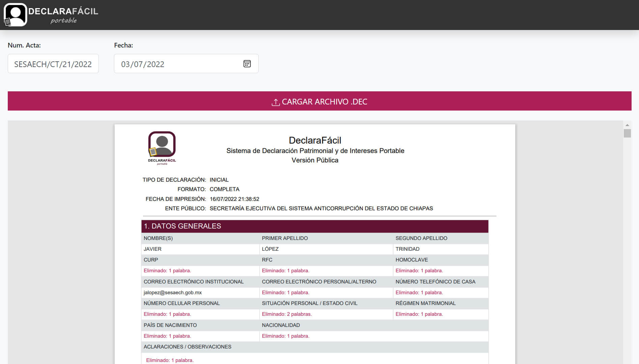The image size is (639, 364).
Task: Click the redacted value under RÉGIMEN MATRIMONIAL
Action: [419, 314]
